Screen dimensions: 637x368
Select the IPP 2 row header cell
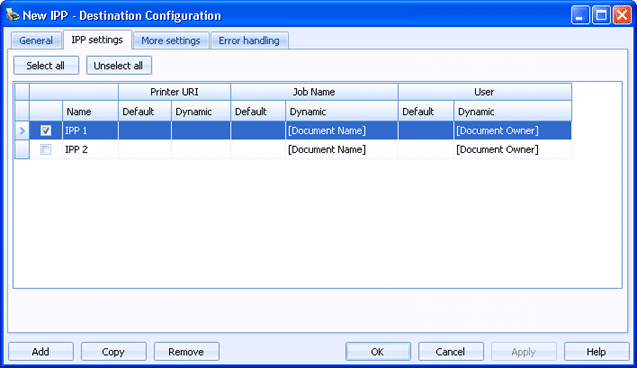click(22, 149)
